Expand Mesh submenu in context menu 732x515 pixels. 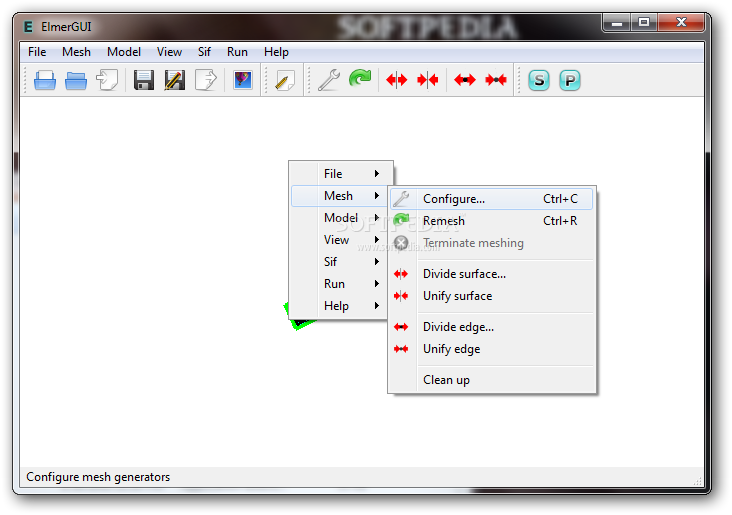341,196
